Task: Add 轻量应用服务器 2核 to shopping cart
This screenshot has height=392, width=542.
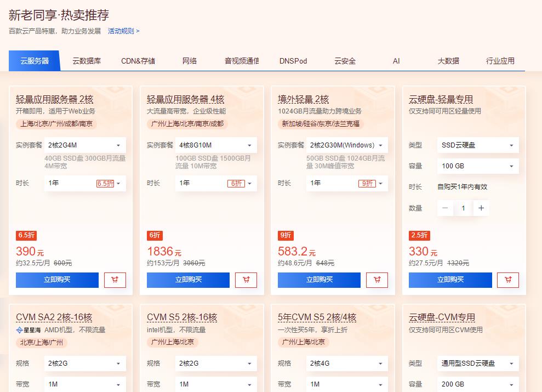Action: coord(115,280)
